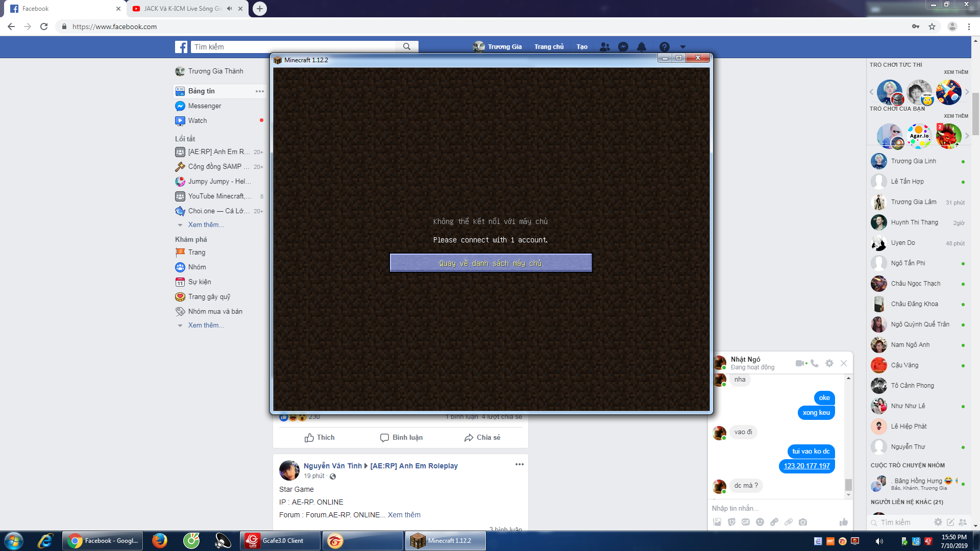
Task: Open emoji picker in chat box
Action: [x=760, y=522]
